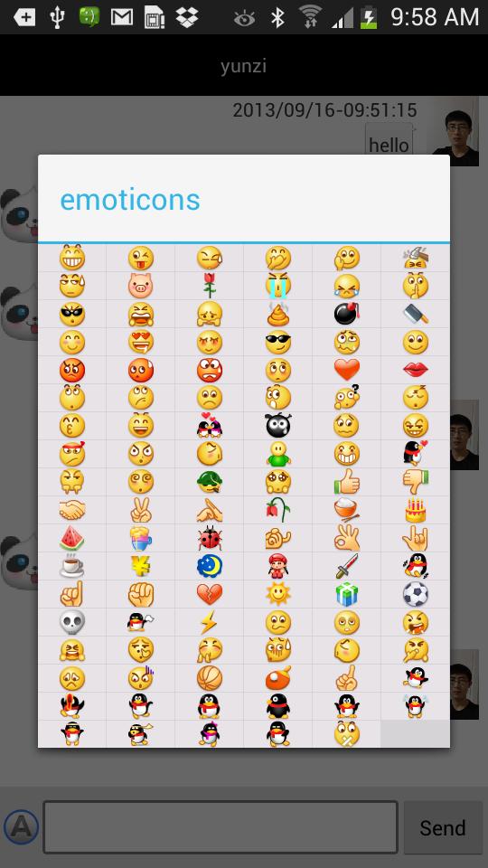This screenshot has height=868, width=488.
Task: Insert the blue gift box emoticon
Action: coord(346,593)
